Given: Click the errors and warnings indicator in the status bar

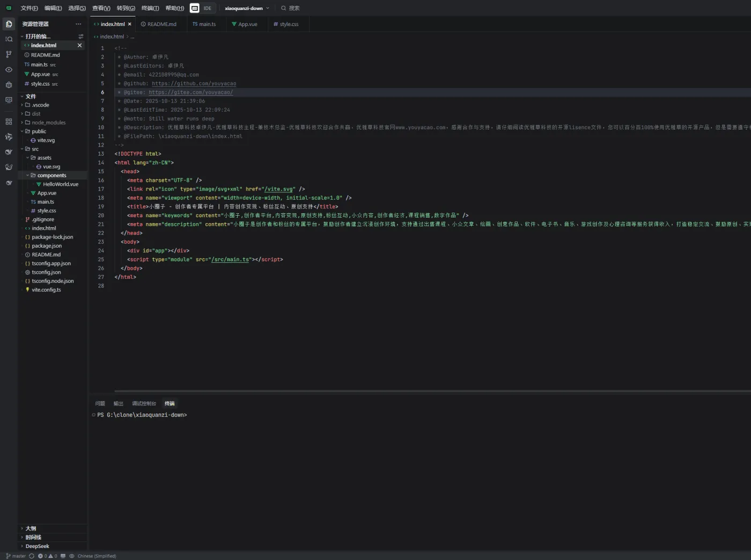Looking at the screenshot, I should [48, 556].
